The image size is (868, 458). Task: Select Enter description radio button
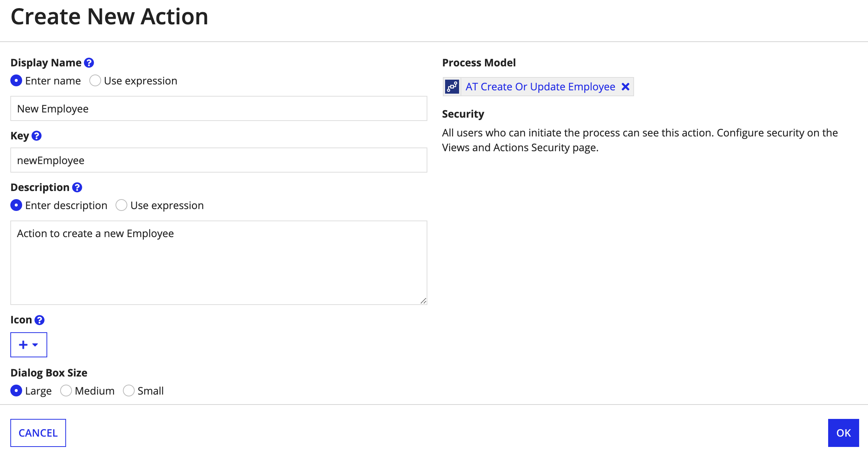click(x=16, y=205)
